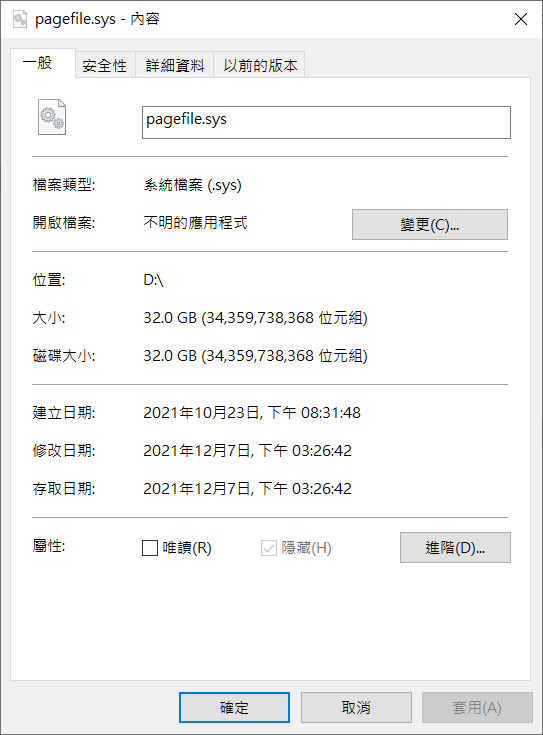Image resolution: width=543 pixels, height=735 pixels.
Task: Click the file type value 系統檔案 (.sys)
Action: pyautogui.click(x=192, y=185)
